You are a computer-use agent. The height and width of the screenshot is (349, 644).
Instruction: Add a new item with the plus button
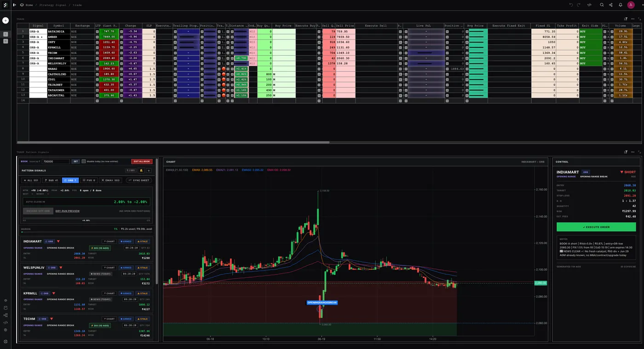pyautogui.click(x=6, y=20)
